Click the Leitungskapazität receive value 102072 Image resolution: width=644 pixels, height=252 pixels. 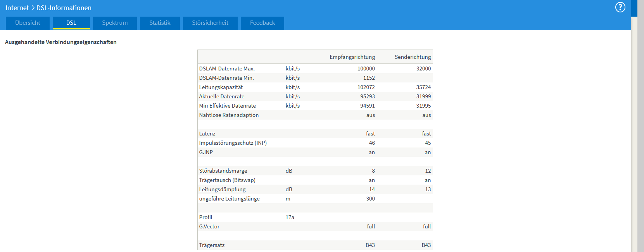tap(366, 87)
